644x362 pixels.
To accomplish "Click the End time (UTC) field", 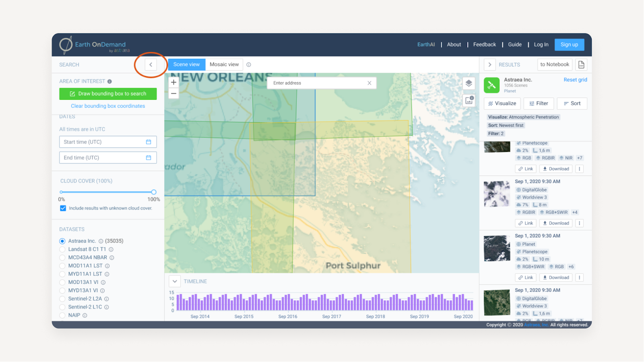I will click(x=108, y=158).
